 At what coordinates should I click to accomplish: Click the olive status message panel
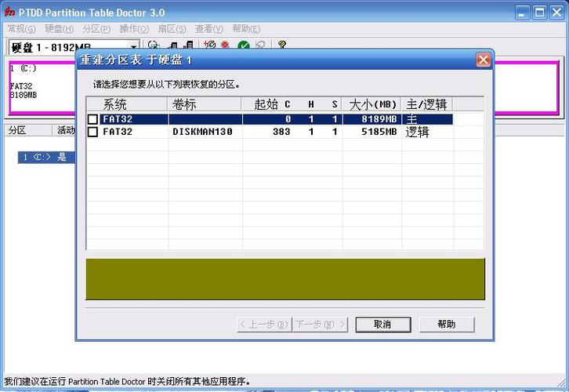point(285,279)
